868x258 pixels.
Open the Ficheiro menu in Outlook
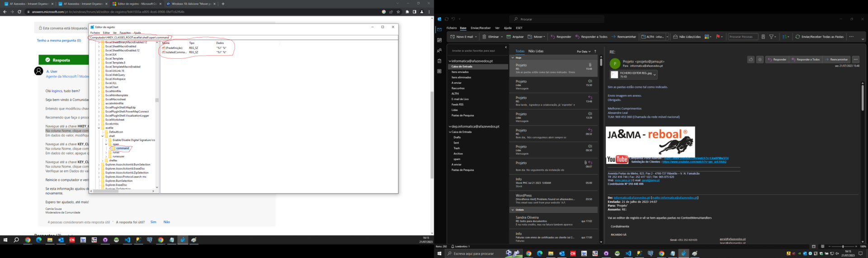(452, 28)
